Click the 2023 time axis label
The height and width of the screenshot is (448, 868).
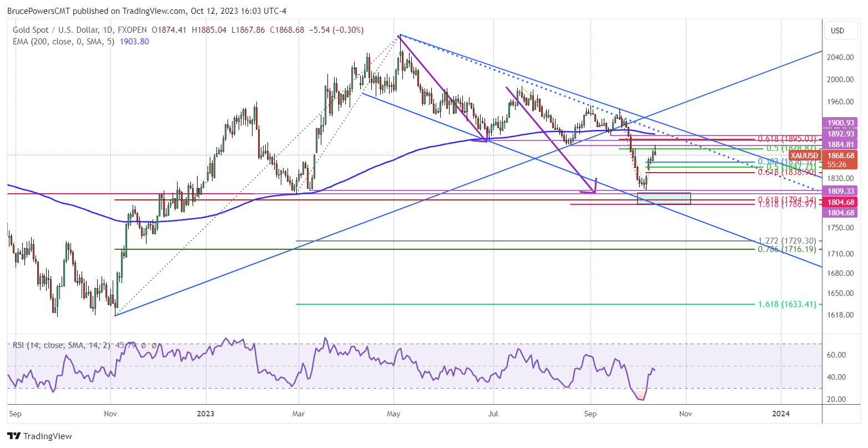coord(205,414)
